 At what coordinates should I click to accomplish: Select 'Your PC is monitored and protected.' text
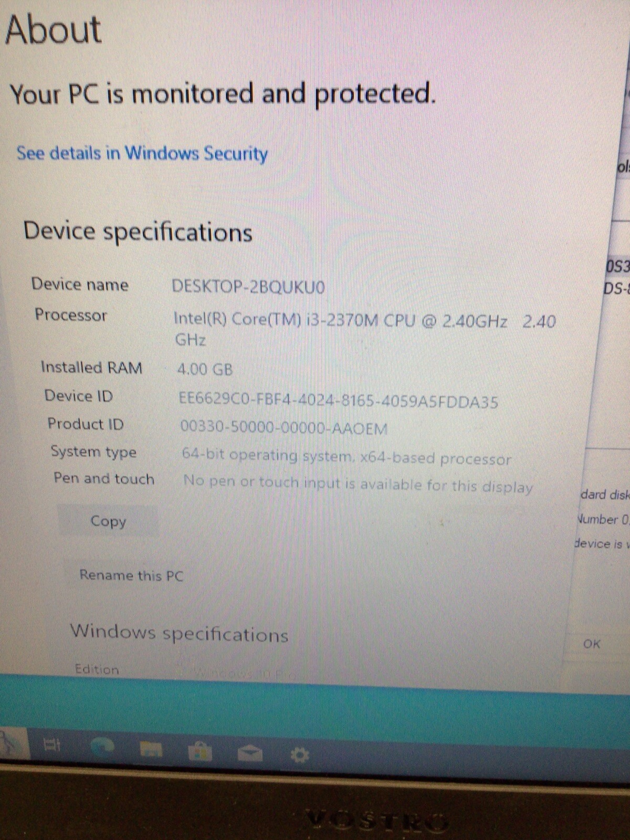click(223, 93)
